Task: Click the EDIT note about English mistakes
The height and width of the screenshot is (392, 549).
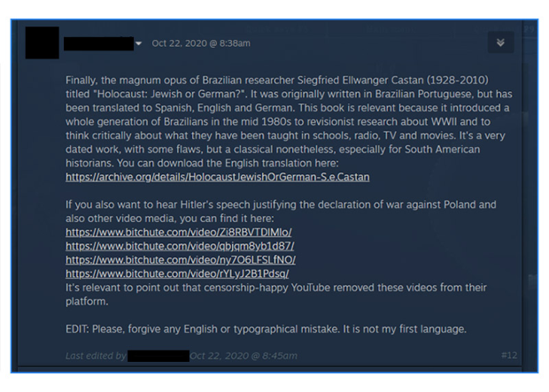Action: 267,329
